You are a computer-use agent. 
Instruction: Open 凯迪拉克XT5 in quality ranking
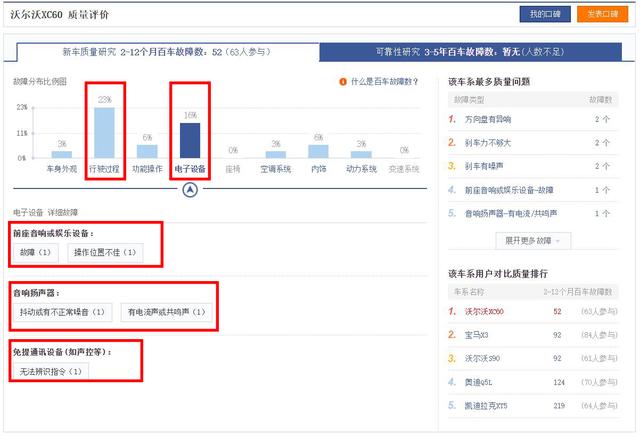486,406
